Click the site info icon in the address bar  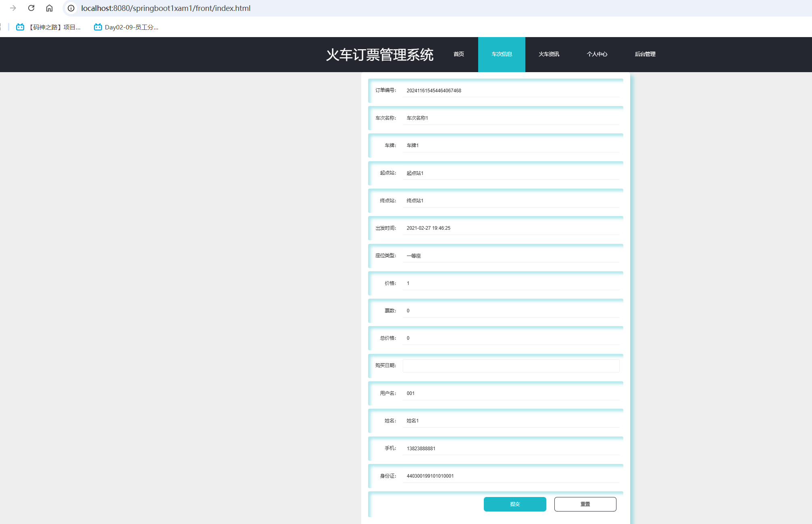(x=71, y=8)
